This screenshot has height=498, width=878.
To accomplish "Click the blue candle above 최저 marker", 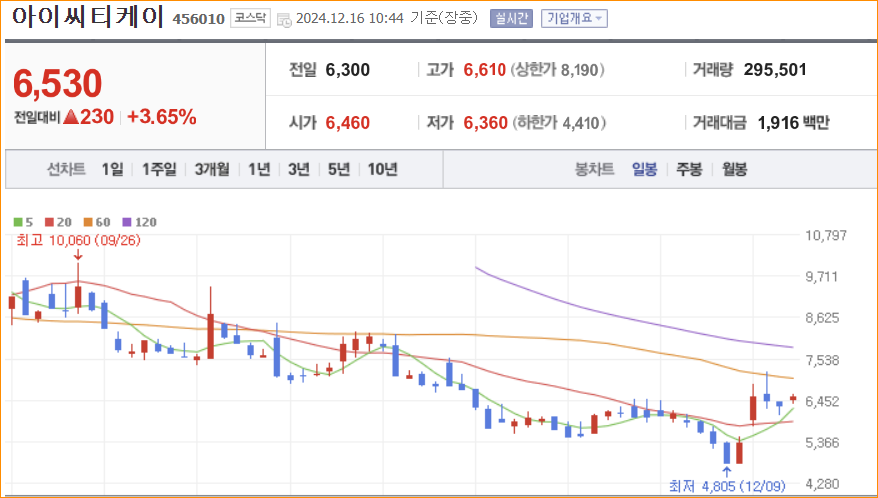I will pos(727,453).
